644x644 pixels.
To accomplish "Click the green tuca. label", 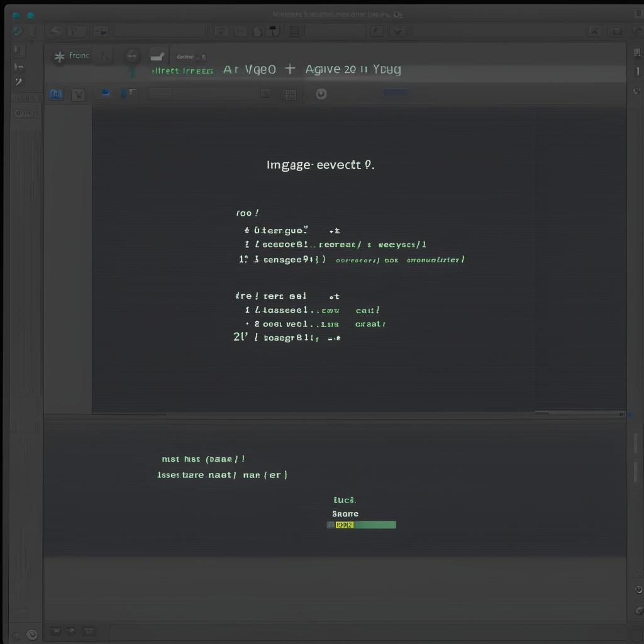I will pos(345,500).
